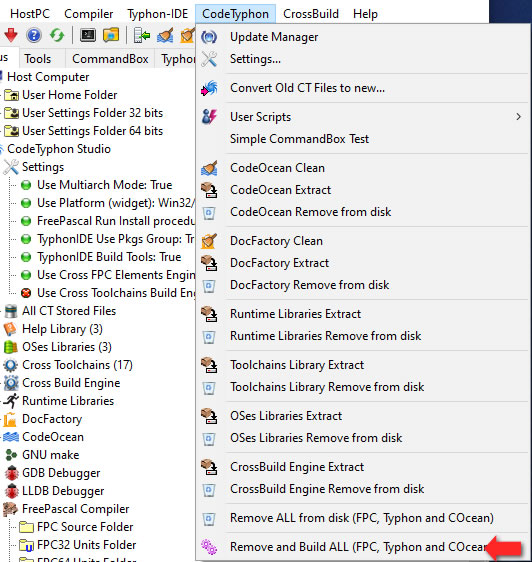Click the User Scripts menu icon
This screenshot has width=532, height=562.
[x=209, y=117]
